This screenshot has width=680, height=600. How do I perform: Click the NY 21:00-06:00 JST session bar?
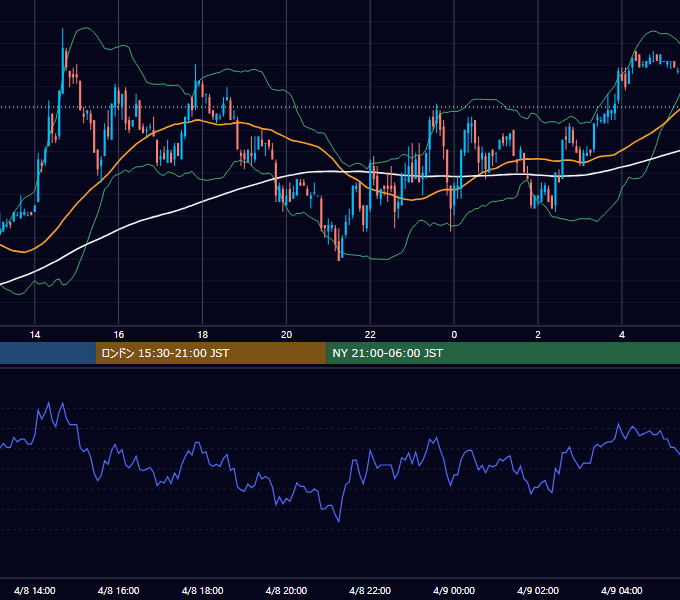(503, 353)
